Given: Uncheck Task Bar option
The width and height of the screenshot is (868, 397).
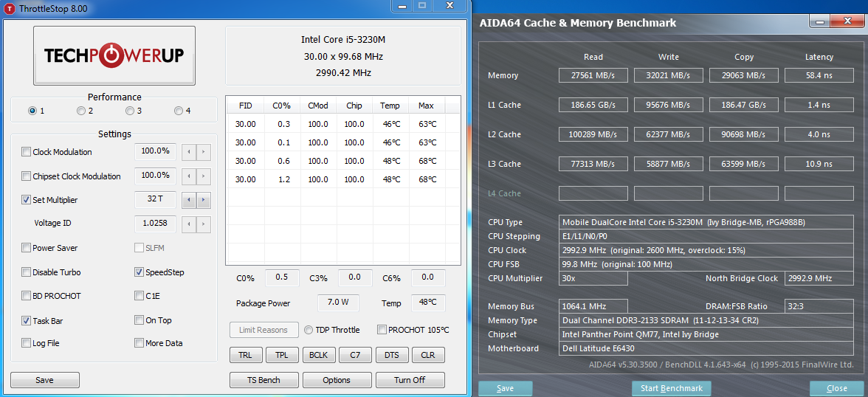Looking at the screenshot, I should tap(26, 320).
